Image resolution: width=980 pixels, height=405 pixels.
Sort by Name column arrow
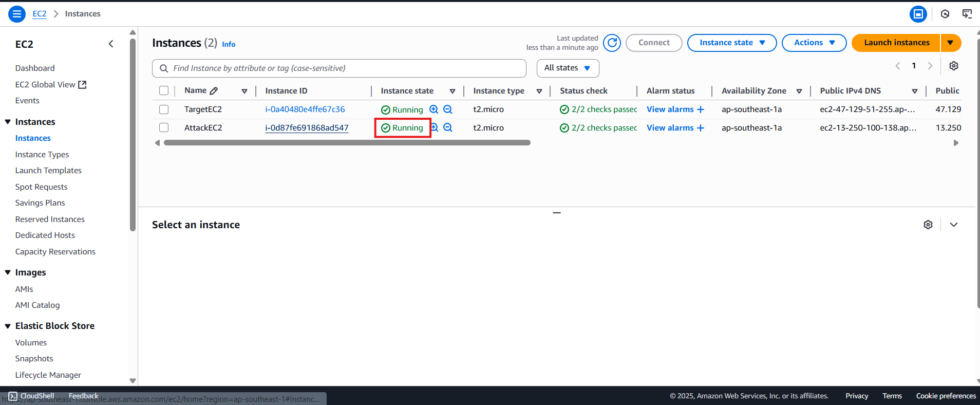click(x=244, y=91)
